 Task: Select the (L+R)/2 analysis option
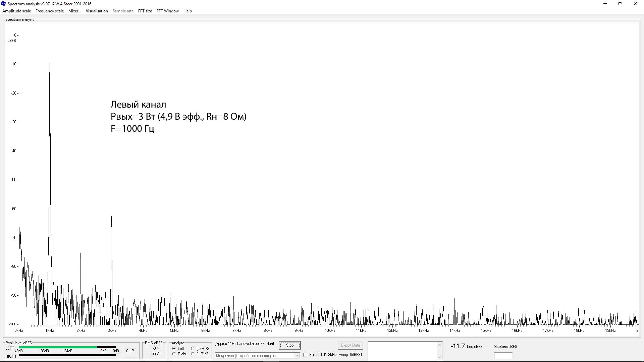(193, 349)
